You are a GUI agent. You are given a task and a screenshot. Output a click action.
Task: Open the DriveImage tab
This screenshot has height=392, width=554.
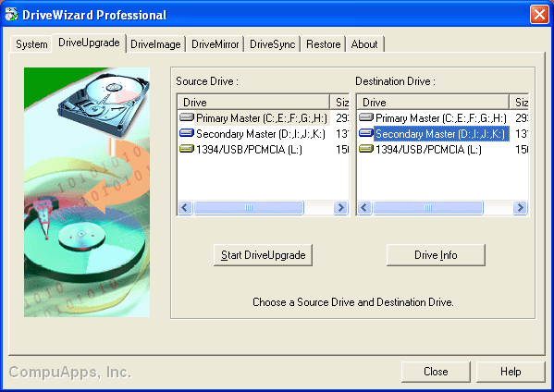(x=155, y=44)
